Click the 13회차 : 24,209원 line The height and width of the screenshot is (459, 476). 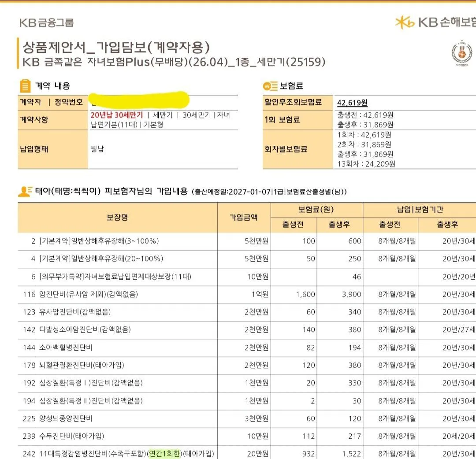[x=366, y=164]
